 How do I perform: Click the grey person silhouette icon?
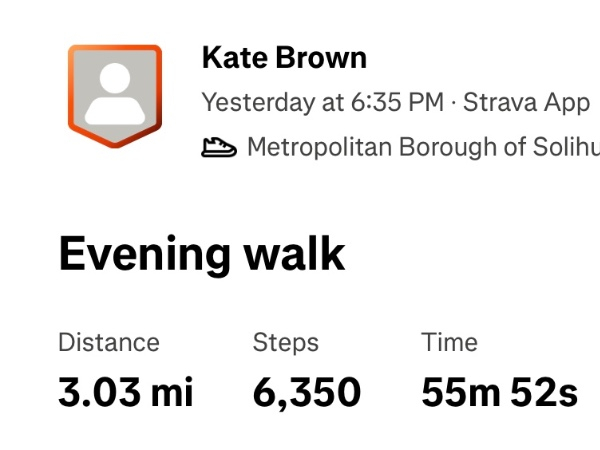[x=114, y=92]
